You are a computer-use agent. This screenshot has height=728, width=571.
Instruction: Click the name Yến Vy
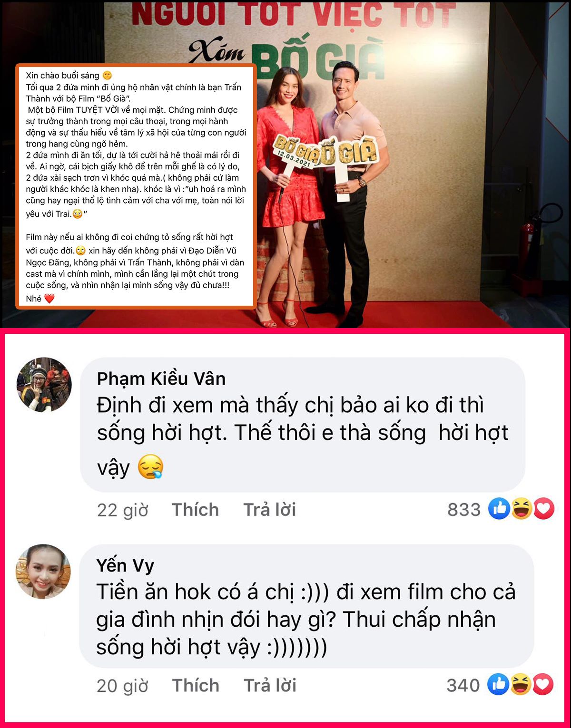point(125,566)
